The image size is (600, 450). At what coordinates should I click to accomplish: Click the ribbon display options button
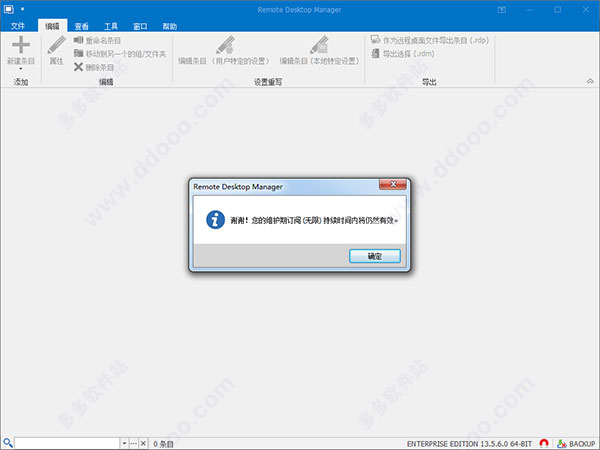click(502, 10)
